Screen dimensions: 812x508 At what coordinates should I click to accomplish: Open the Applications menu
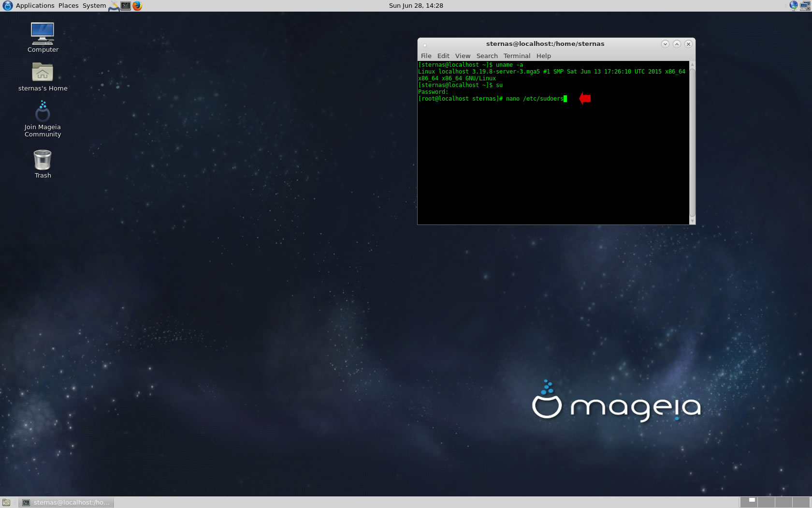click(35, 6)
